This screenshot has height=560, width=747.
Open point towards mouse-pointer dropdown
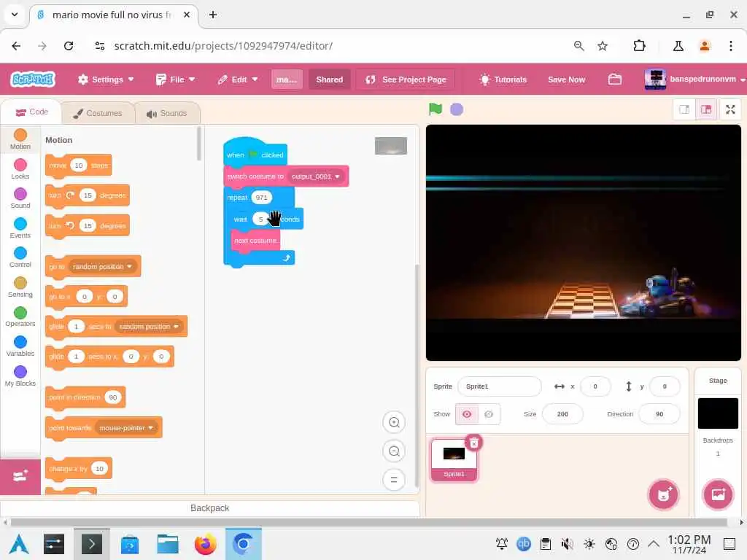click(125, 427)
